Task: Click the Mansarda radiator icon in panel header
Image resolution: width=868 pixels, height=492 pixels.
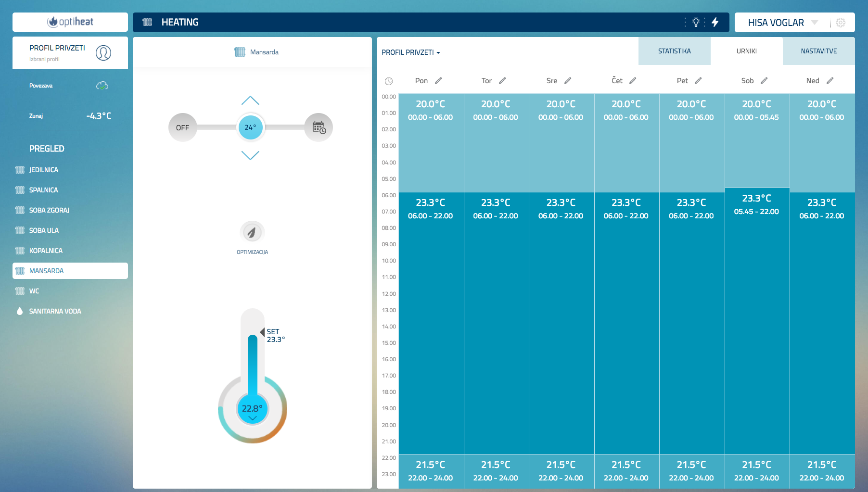Action: 240,52
